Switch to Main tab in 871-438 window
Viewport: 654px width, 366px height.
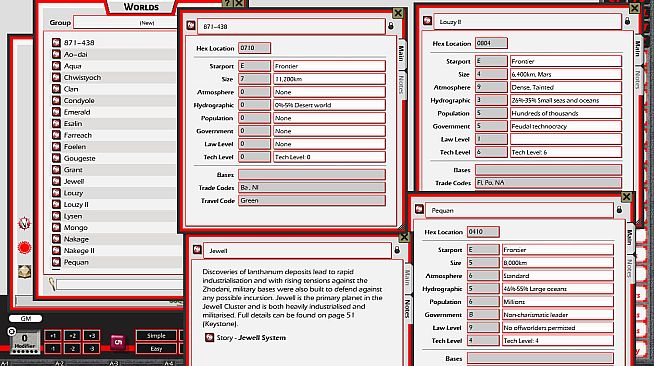[401, 53]
